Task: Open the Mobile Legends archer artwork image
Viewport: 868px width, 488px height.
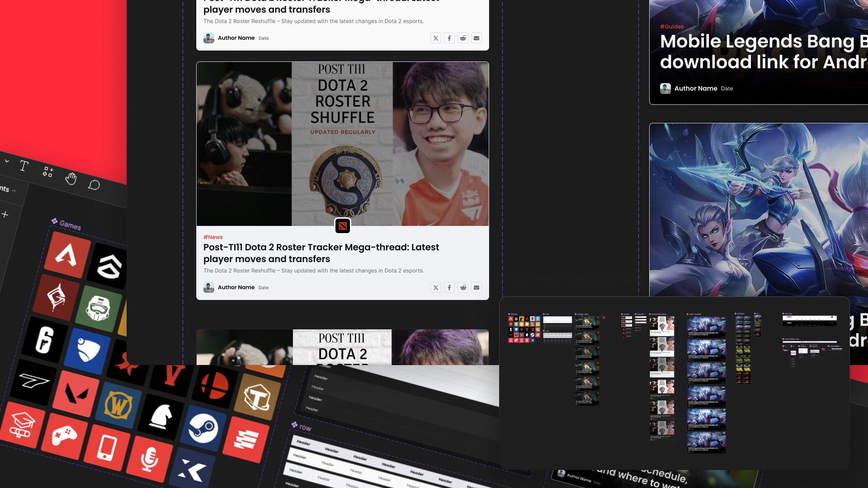Action: [759, 210]
